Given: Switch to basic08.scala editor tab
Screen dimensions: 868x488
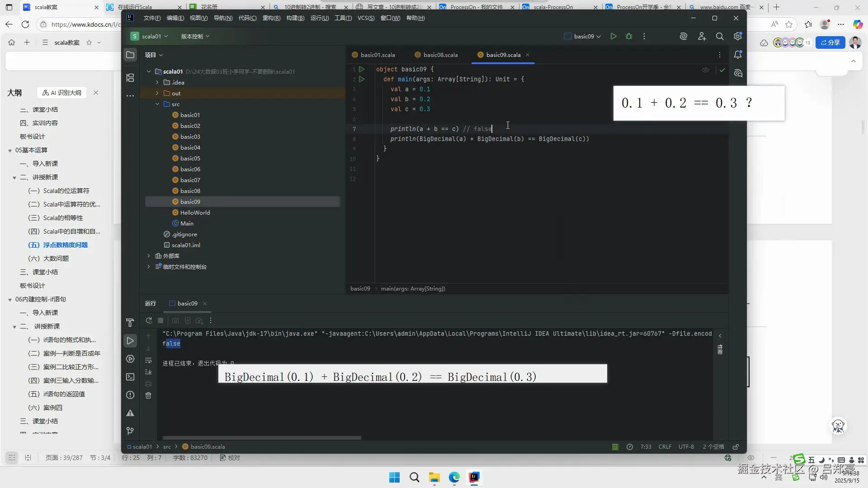Looking at the screenshot, I should click(440, 55).
